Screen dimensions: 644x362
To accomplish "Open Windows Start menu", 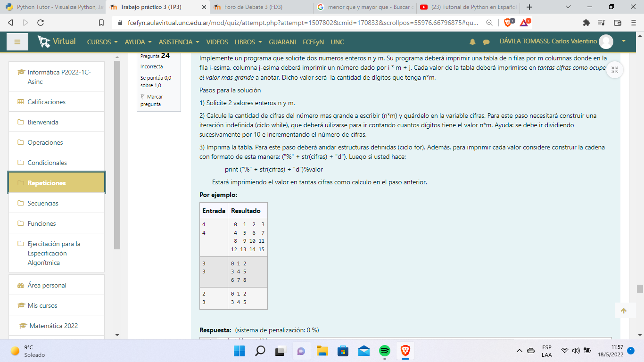I will (239, 351).
